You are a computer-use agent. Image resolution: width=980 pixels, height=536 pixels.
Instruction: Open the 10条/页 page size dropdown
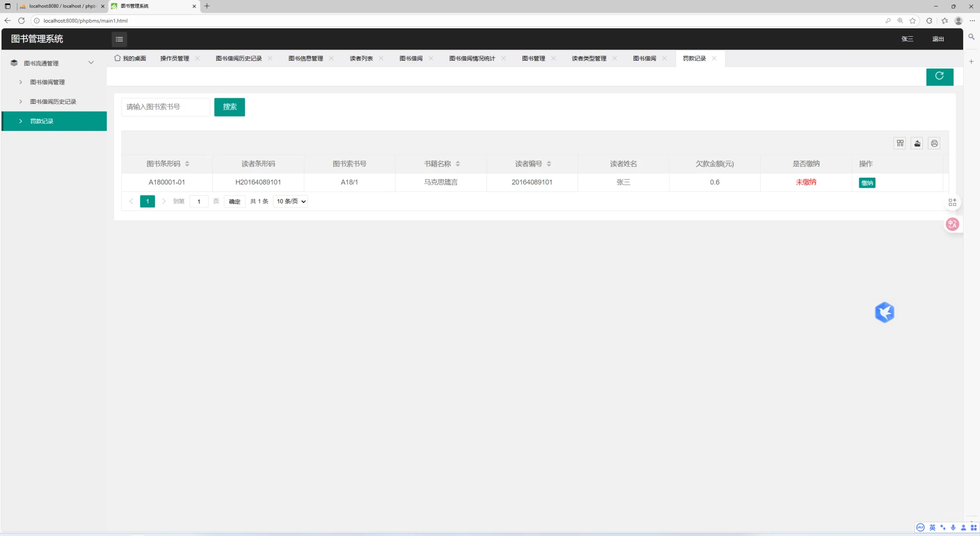coord(290,201)
